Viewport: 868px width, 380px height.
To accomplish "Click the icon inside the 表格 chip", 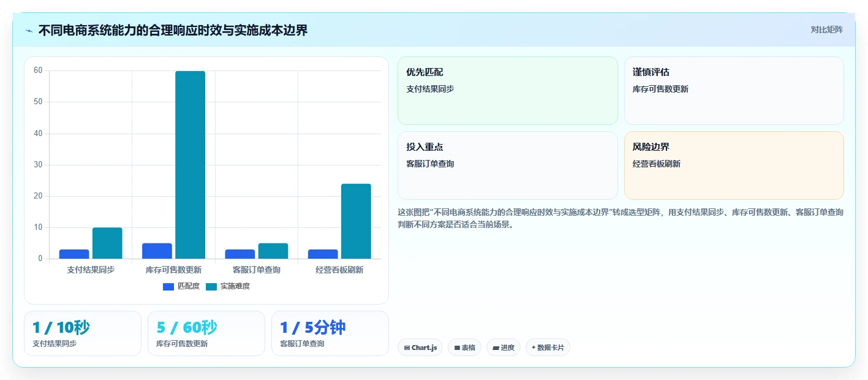I will (457, 348).
